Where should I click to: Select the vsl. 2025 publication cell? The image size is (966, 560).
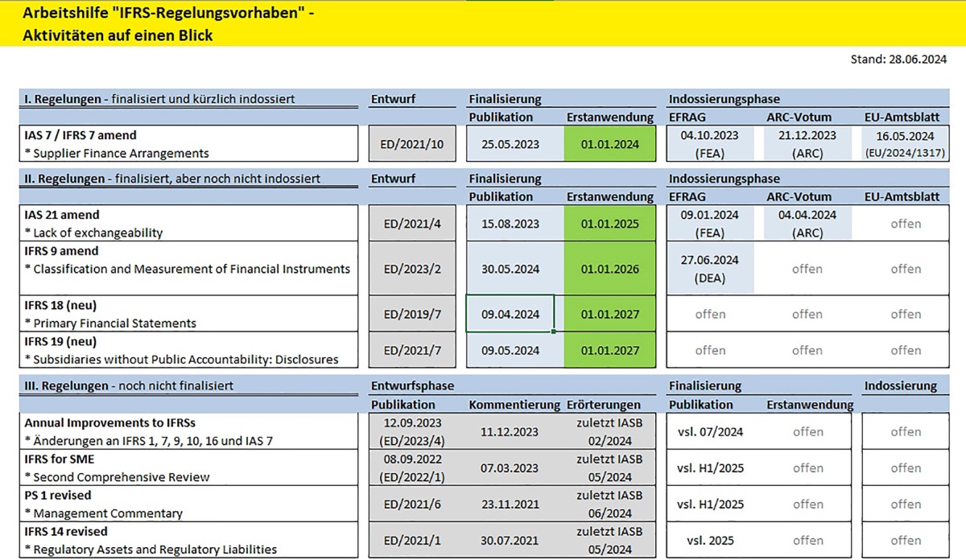point(710,541)
